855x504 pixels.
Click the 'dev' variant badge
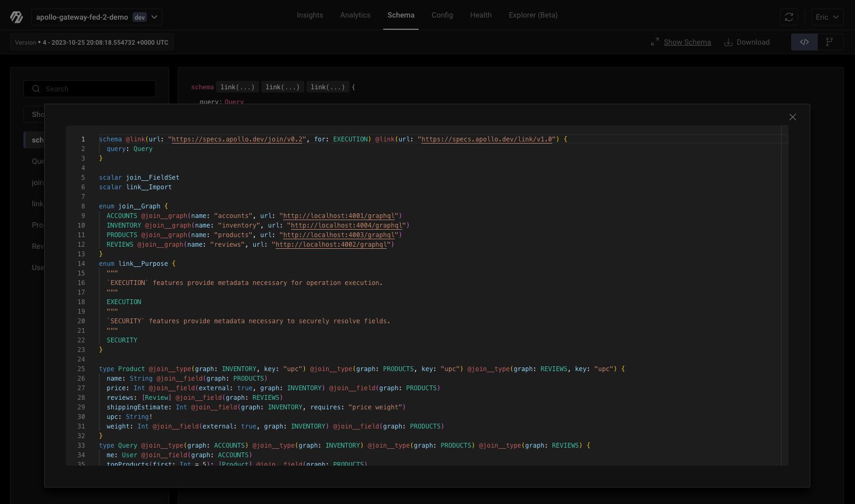coord(140,18)
